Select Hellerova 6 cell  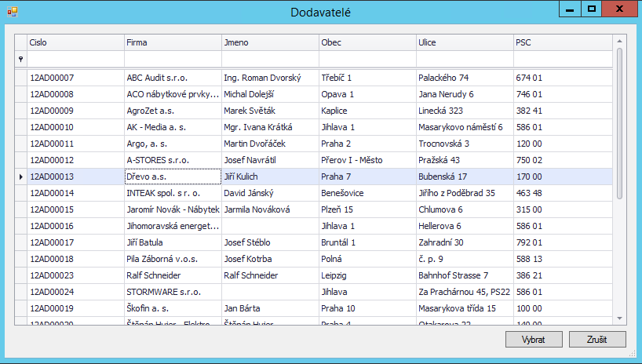coord(465,226)
